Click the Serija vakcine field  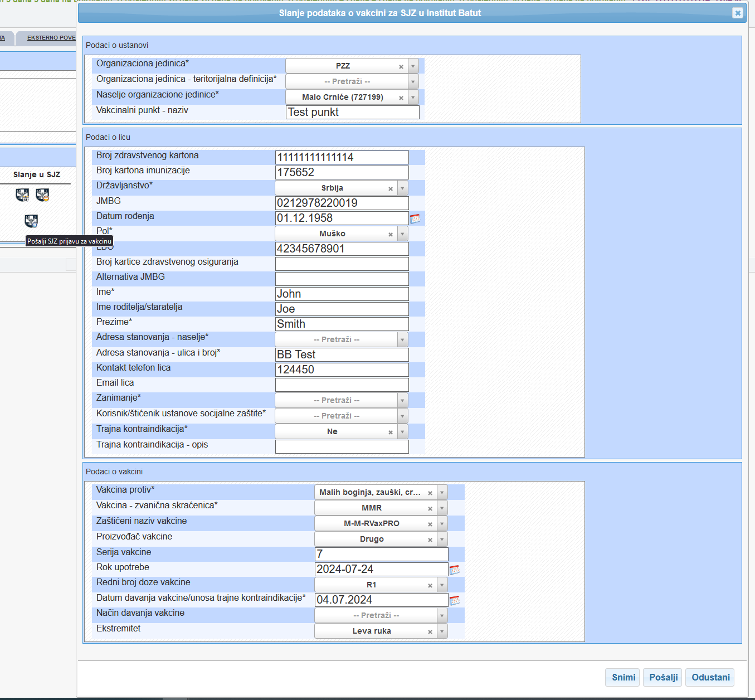pyautogui.click(x=382, y=554)
